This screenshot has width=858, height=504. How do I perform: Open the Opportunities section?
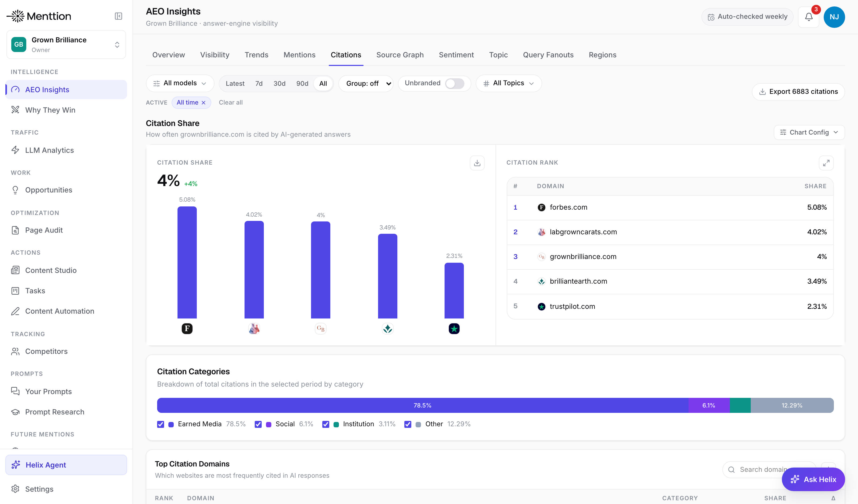(66, 190)
